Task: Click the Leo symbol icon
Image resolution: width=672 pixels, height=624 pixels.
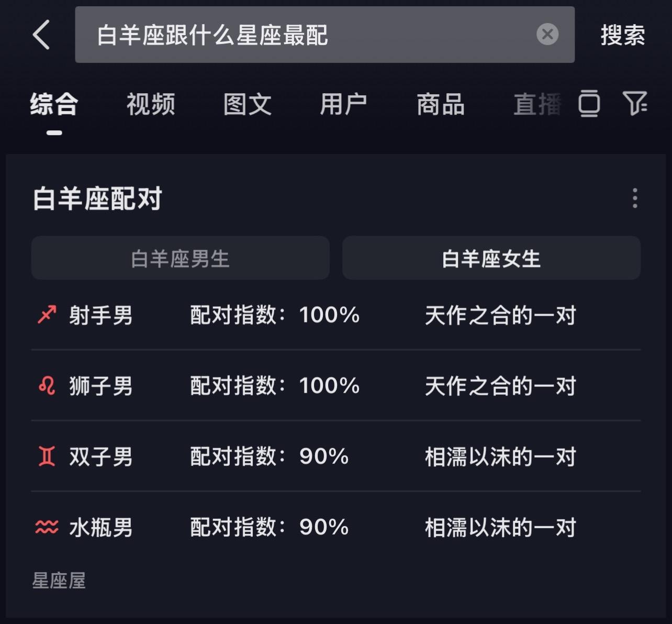Action: (47, 386)
